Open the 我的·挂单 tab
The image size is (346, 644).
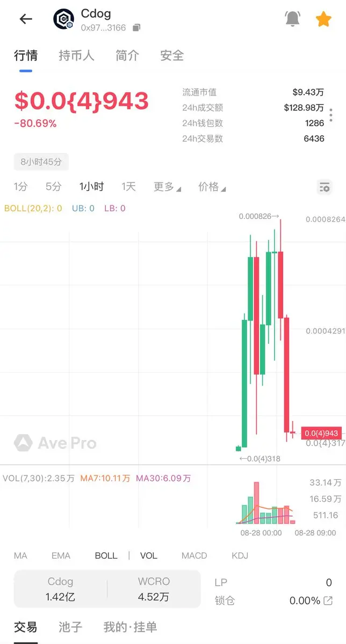pyautogui.click(x=130, y=627)
